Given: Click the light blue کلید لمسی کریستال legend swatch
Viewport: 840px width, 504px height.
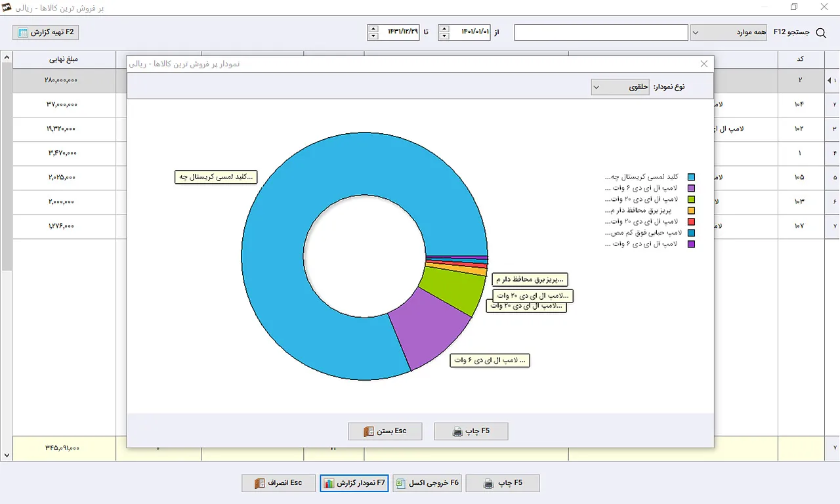Looking at the screenshot, I should pyautogui.click(x=691, y=177).
